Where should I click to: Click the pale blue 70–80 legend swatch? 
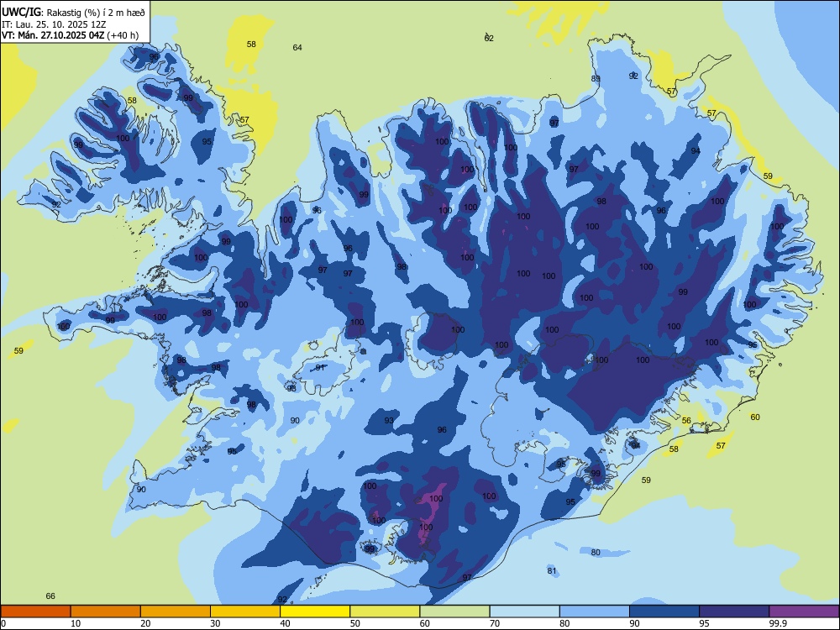(524, 612)
